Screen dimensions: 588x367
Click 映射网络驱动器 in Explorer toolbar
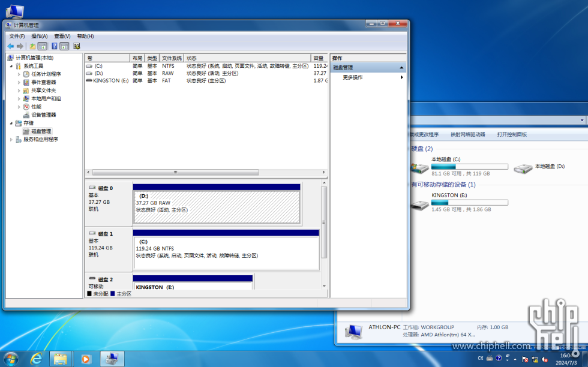[x=467, y=134]
